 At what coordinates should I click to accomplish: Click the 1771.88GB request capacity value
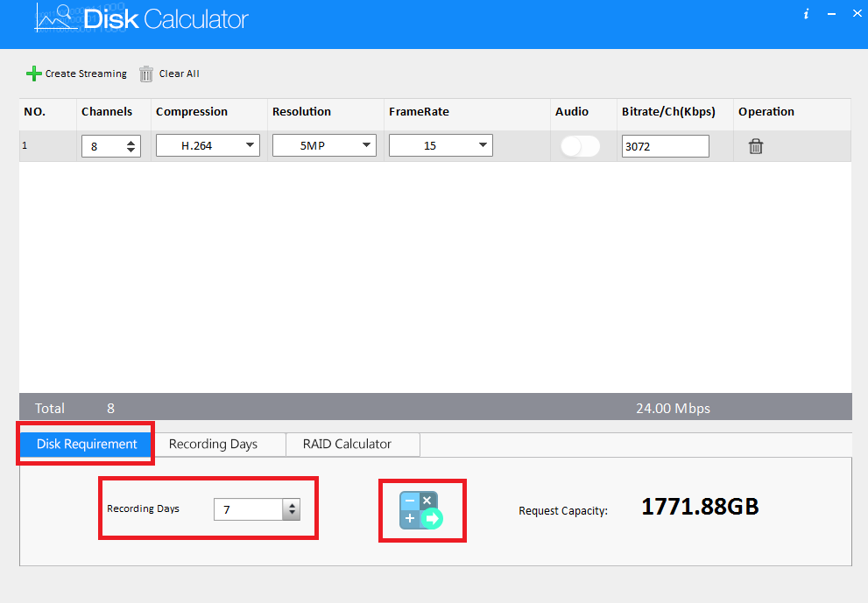pyautogui.click(x=700, y=507)
